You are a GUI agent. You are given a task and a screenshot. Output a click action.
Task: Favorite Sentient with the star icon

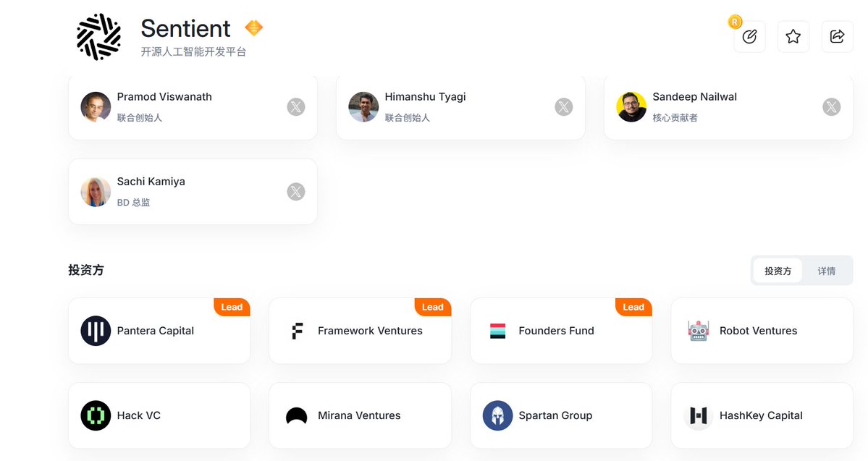(793, 36)
